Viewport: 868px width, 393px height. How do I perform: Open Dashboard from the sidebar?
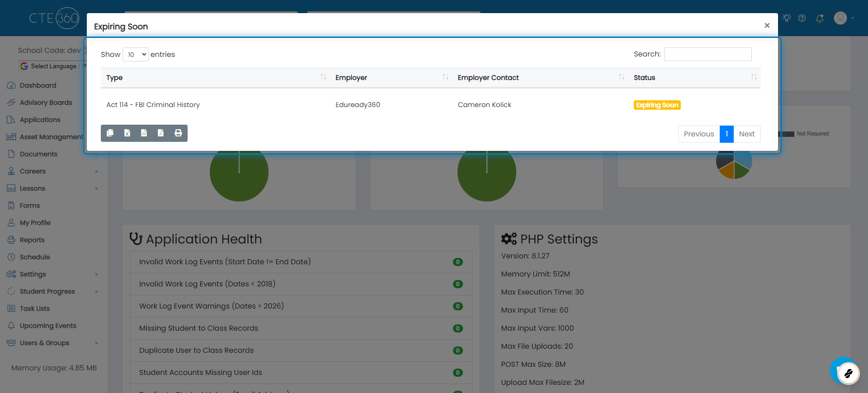click(38, 85)
